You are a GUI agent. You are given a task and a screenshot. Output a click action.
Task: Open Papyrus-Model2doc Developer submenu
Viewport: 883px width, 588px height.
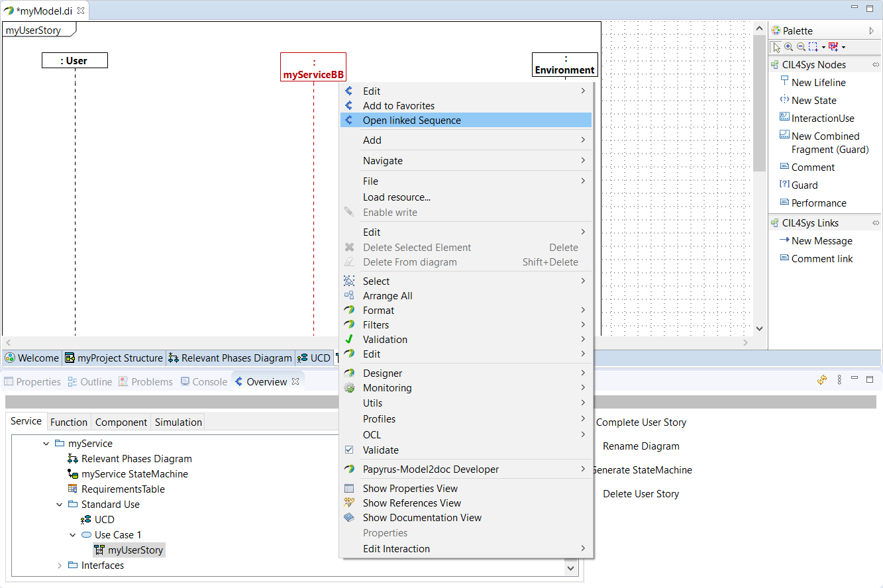click(x=466, y=469)
